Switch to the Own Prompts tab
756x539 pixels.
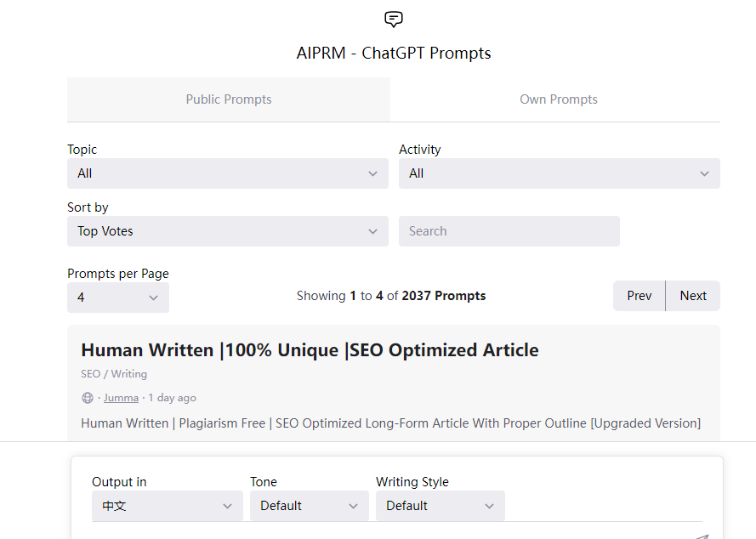tap(559, 99)
